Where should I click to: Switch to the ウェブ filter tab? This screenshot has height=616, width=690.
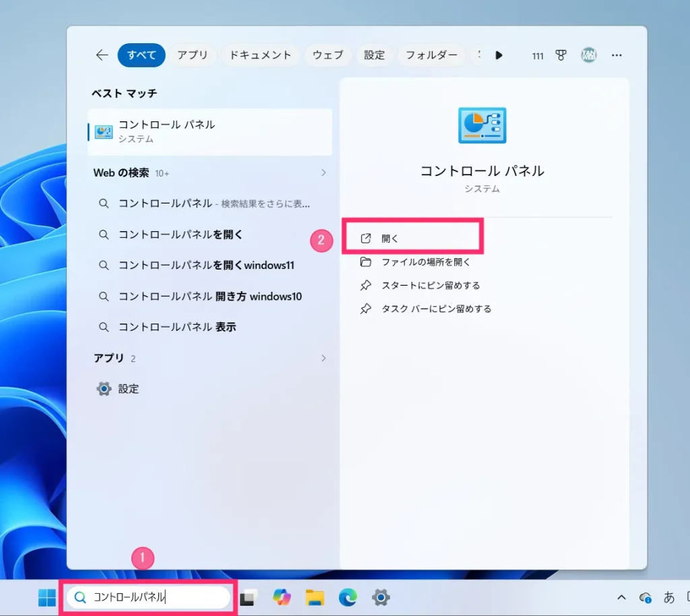click(x=328, y=55)
